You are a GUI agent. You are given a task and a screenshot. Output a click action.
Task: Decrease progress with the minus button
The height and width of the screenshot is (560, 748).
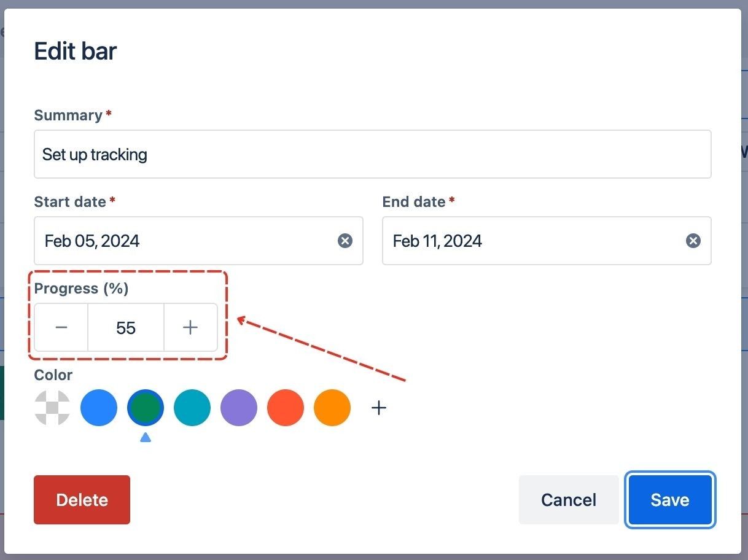(x=61, y=327)
